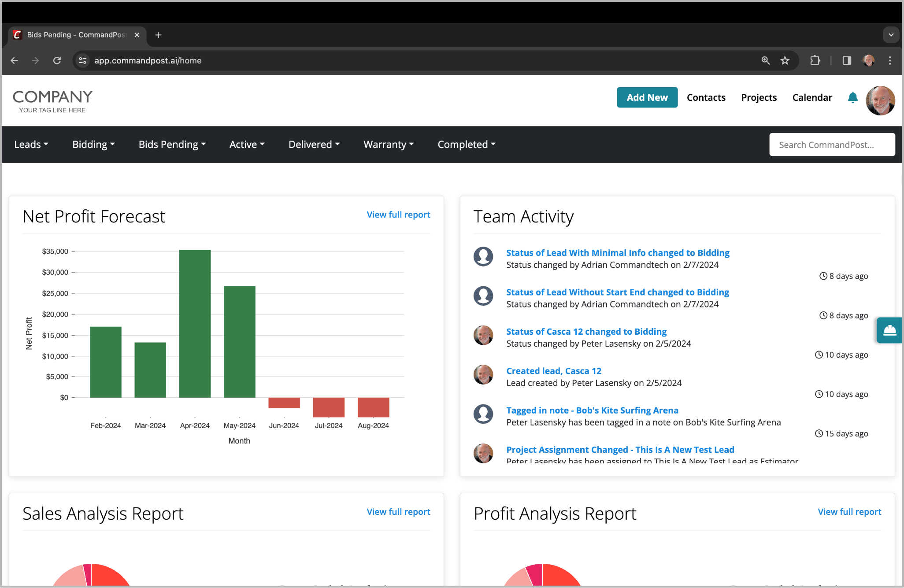Go to Contacts page
The width and height of the screenshot is (904, 588).
tap(706, 97)
